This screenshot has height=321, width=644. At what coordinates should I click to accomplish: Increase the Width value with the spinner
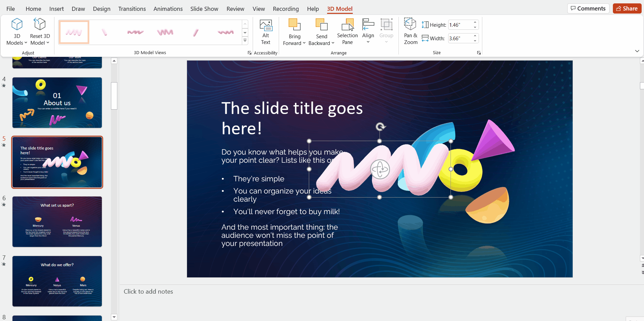point(475,36)
